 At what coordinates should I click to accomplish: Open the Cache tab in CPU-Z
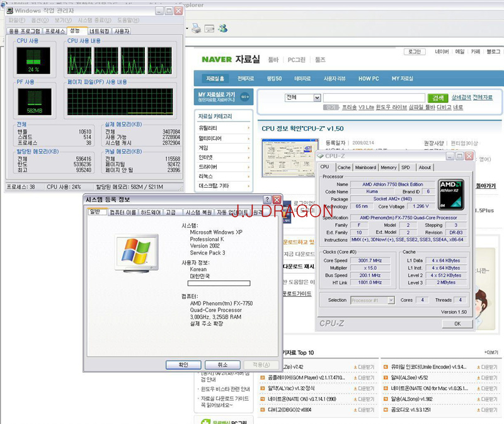344,168
